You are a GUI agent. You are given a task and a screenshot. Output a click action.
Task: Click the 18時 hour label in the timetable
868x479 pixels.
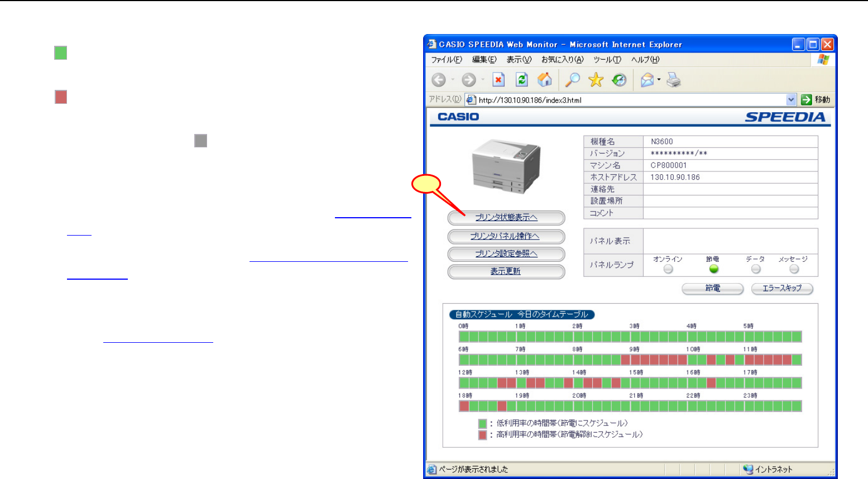pyautogui.click(x=465, y=396)
